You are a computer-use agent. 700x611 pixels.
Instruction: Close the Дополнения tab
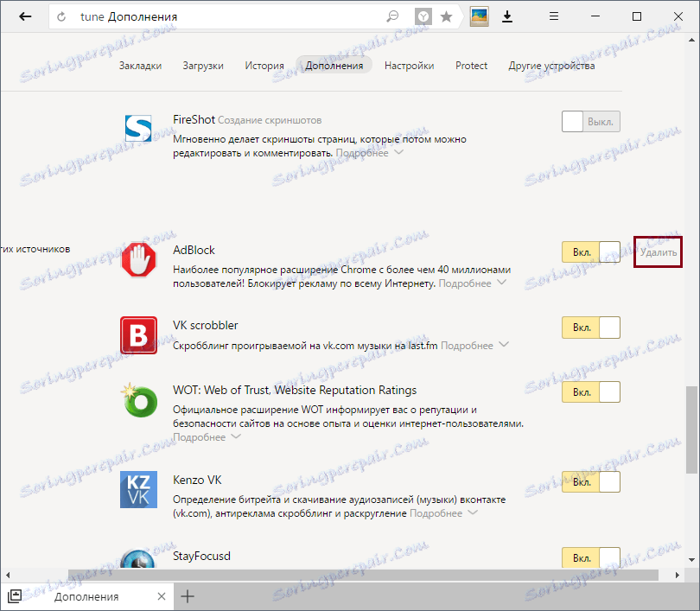click(162, 596)
